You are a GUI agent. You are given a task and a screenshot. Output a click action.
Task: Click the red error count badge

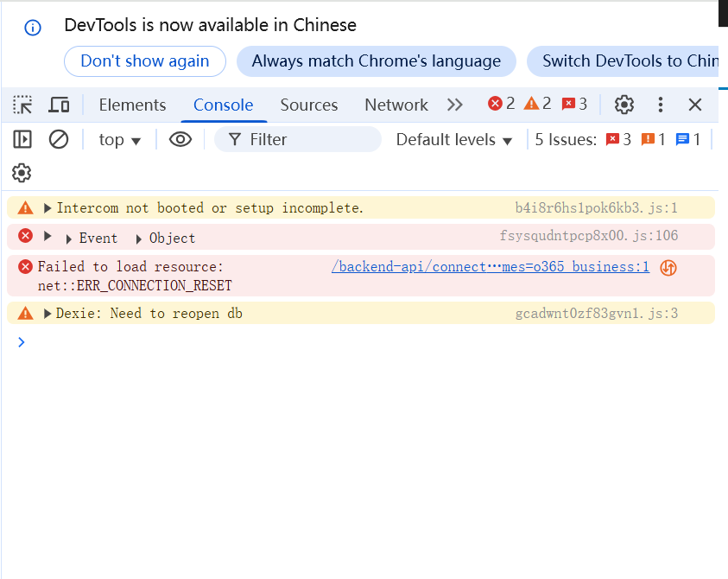(502, 105)
